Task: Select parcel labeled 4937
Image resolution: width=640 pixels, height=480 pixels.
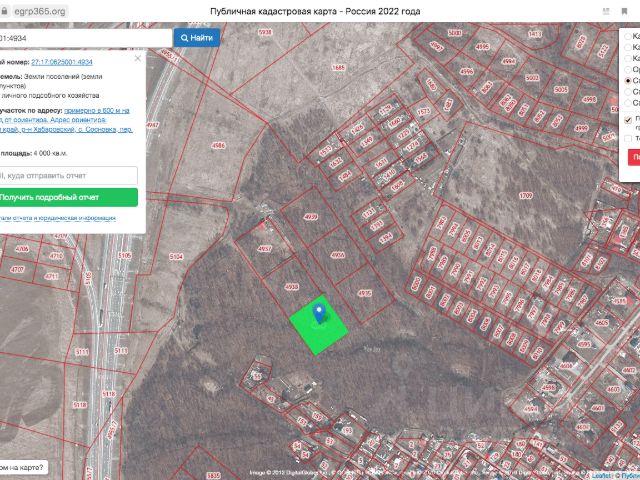Action: click(264, 248)
